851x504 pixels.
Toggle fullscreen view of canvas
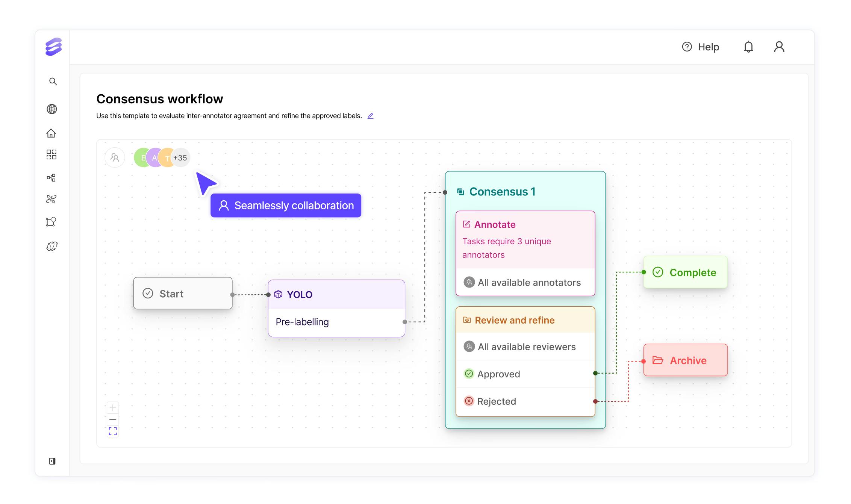point(113,431)
